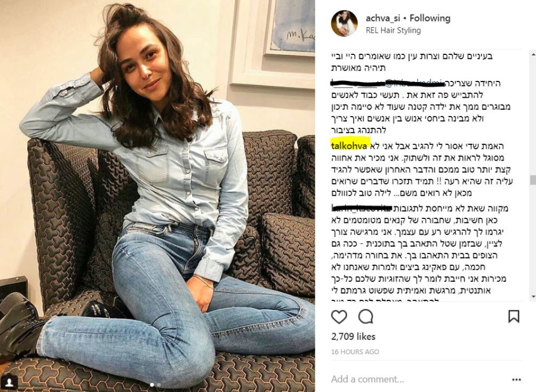Open talkohva commenter profile
Screen dimensions: 536x392
pyautogui.click(x=349, y=146)
